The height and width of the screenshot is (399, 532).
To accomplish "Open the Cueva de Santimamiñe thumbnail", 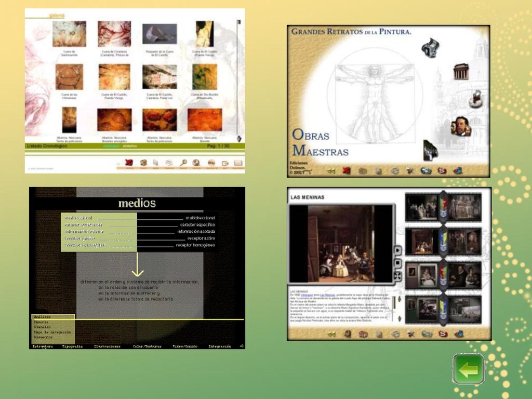I will (69, 34).
